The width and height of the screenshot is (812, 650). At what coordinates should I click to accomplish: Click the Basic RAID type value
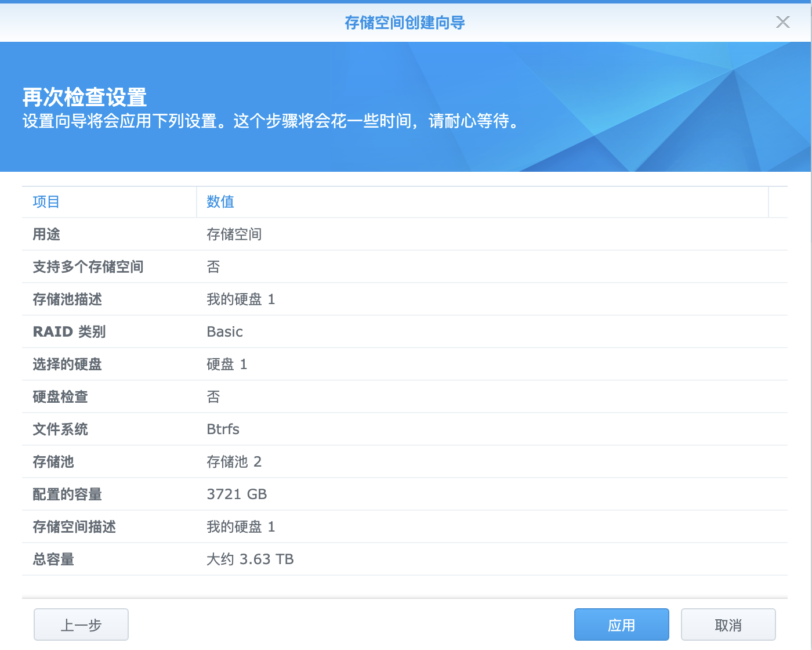(225, 332)
